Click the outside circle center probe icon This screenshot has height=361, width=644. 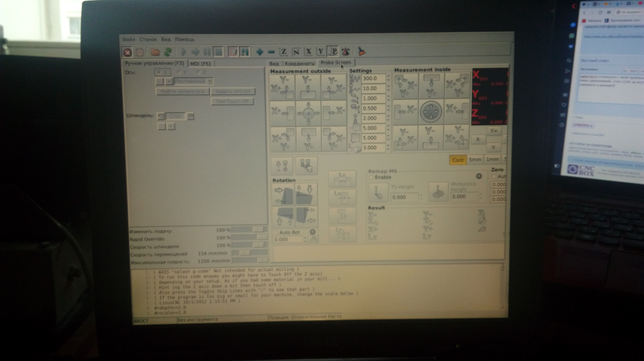coord(308,113)
